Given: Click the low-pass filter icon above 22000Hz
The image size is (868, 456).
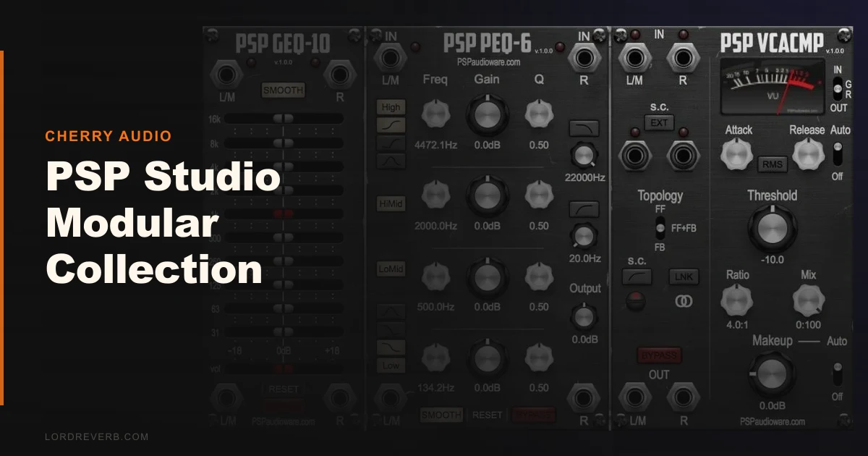Looking at the screenshot, I should coord(584,130).
